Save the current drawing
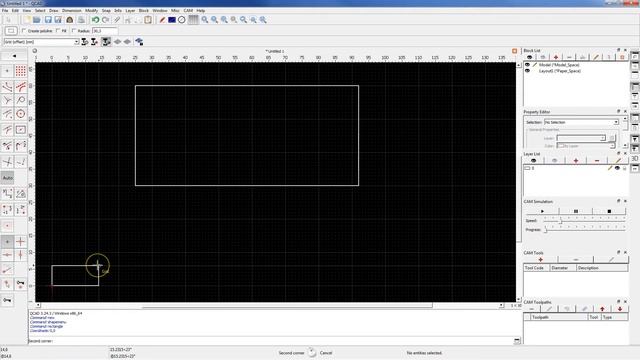 (x=48, y=20)
